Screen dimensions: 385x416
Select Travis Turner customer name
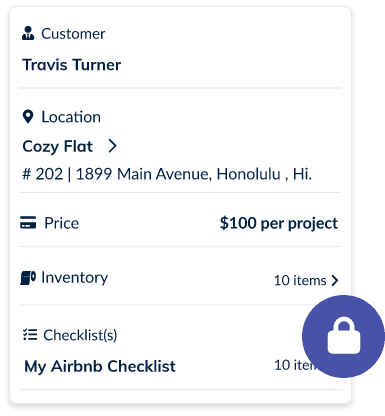[x=72, y=65]
